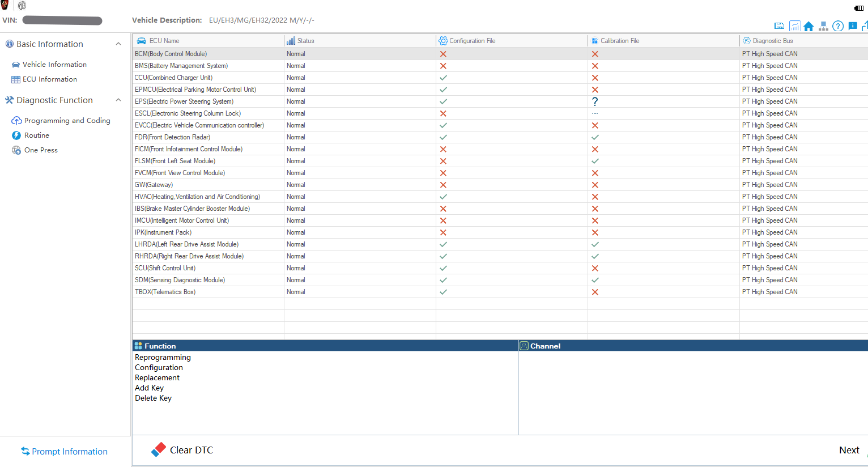
Task: Open the network topology toolbar icon
Action: point(823,26)
